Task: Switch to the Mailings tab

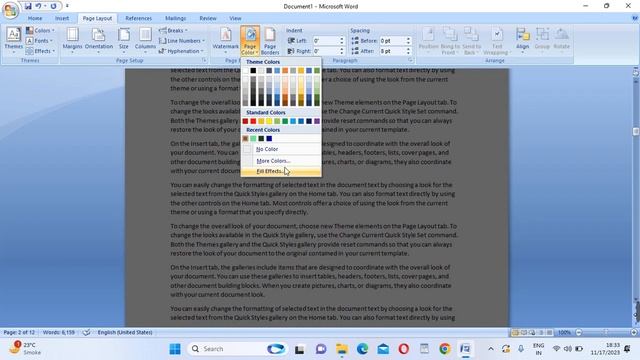Action: coord(176,18)
